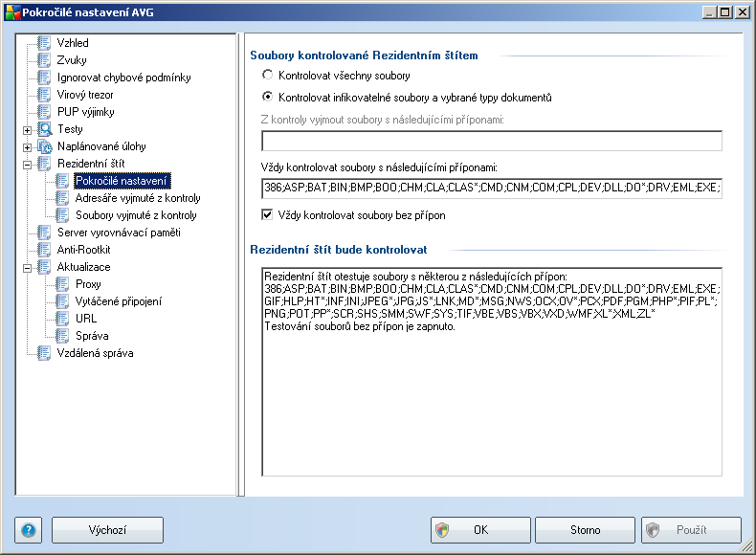Click the icon beside Vzdálená správa
Image resolution: width=756 pixels, height=555 pixels.
click(44, 353)
